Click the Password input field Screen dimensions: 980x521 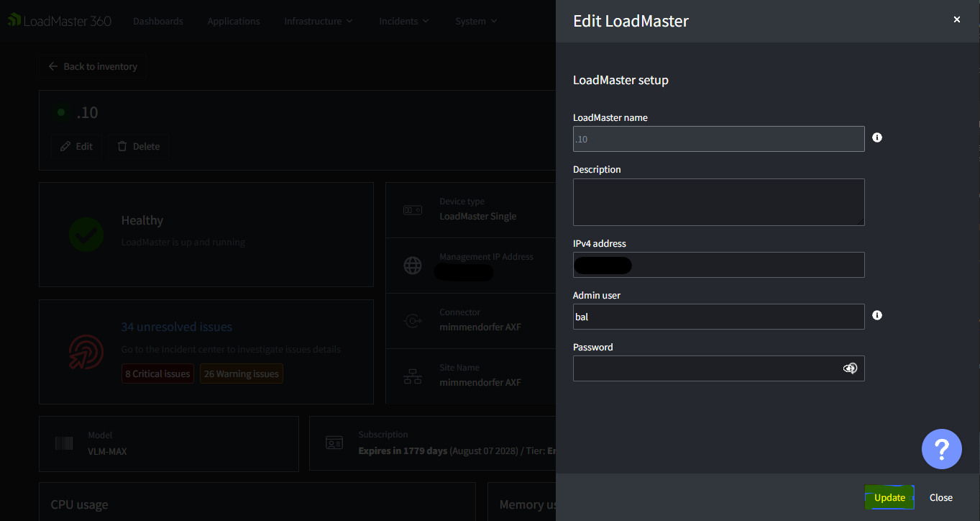point(718,368)
